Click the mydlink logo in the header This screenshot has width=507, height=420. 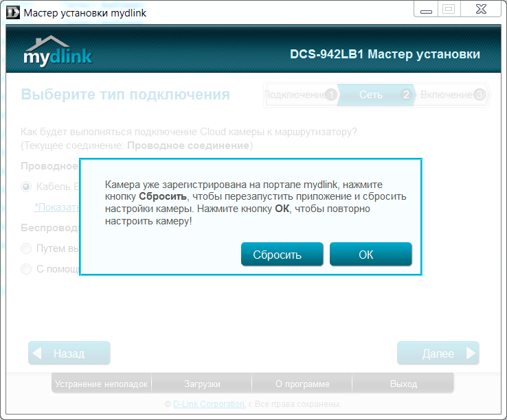click(58, 51)
